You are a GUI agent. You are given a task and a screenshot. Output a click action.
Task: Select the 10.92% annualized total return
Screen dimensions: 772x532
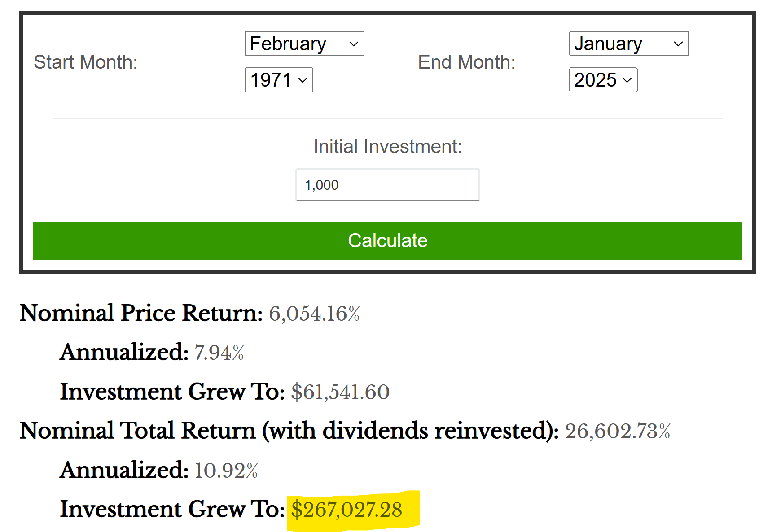pyautogui.click(x=226, y=471)
